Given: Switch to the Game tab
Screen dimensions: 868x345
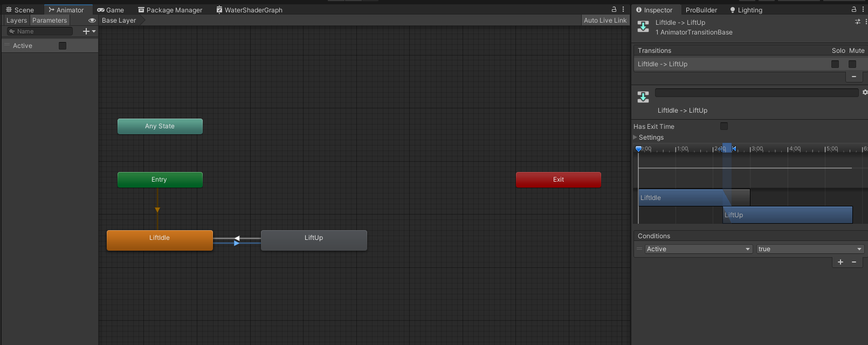Looking at the screenshot, I should click(111, 10).
